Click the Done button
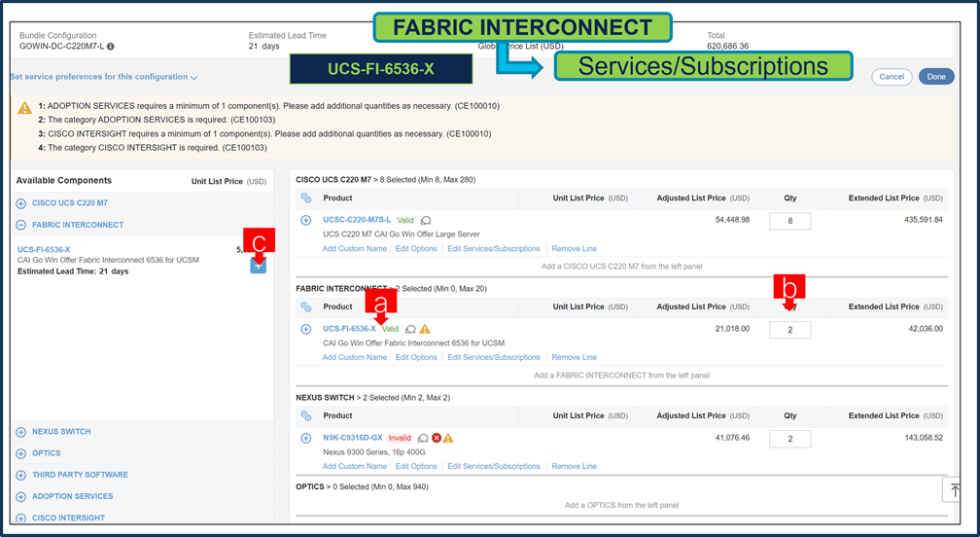The width and height of the screenshot is (980, 537). [936, 77]
